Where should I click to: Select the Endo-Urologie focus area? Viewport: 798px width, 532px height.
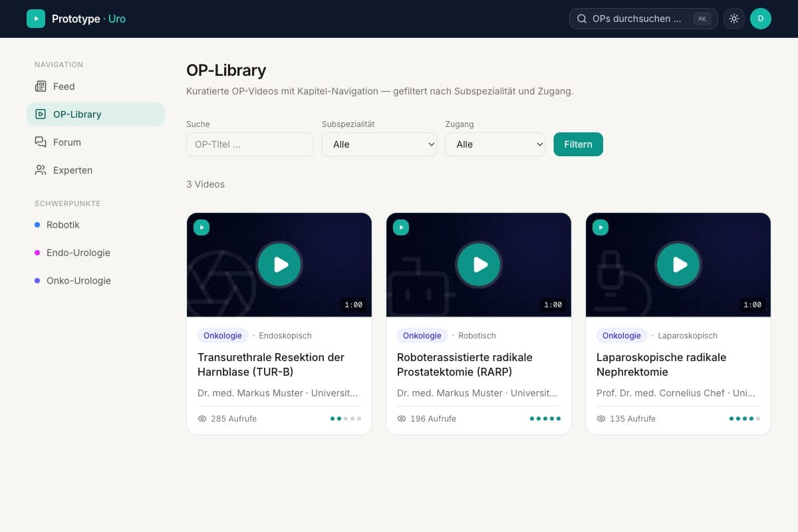96,253
